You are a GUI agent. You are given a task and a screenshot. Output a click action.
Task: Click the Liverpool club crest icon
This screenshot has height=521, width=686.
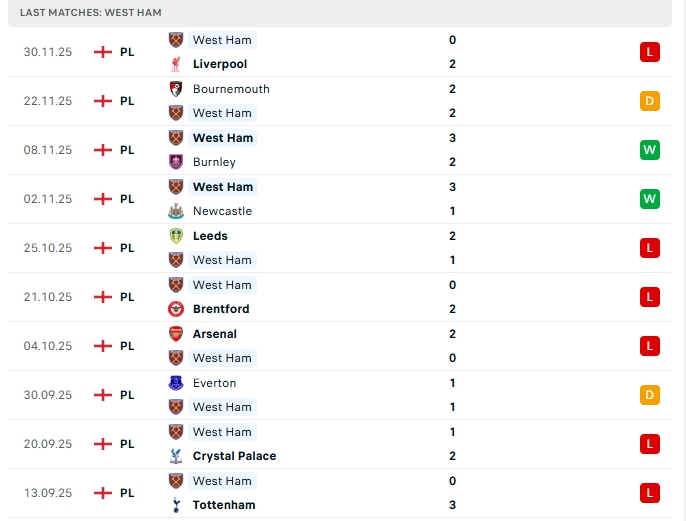pos(176,64)
